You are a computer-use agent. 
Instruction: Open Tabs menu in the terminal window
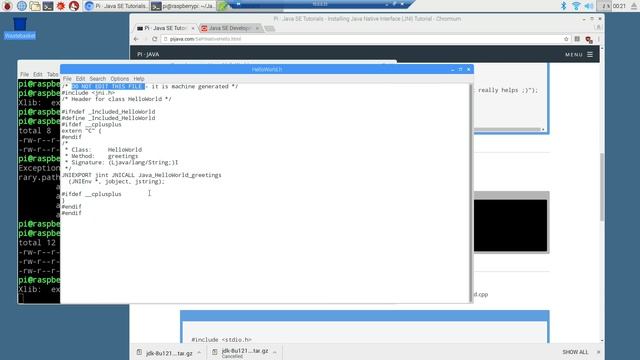[52, 74]
